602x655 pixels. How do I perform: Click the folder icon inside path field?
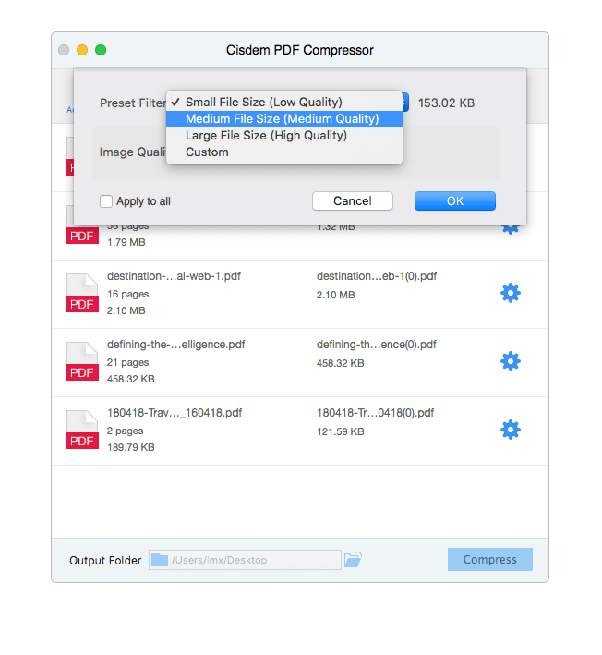pyautogui.click(x=160, y=560)
